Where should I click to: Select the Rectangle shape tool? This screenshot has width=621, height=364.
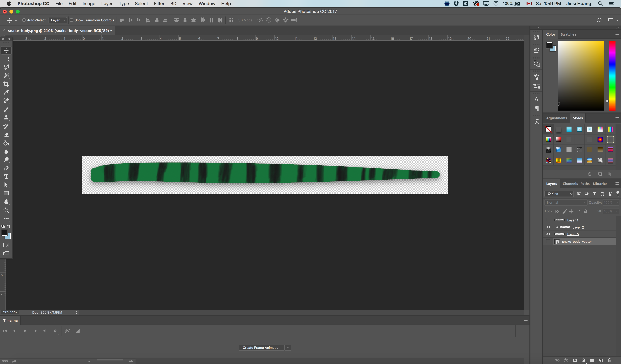[6, 193]
